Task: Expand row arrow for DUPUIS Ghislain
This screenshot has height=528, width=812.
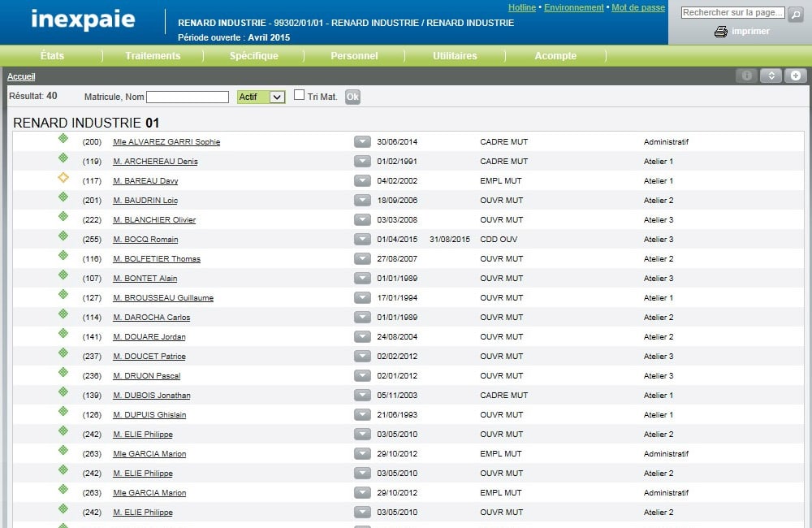Action: tap(362, 415)
